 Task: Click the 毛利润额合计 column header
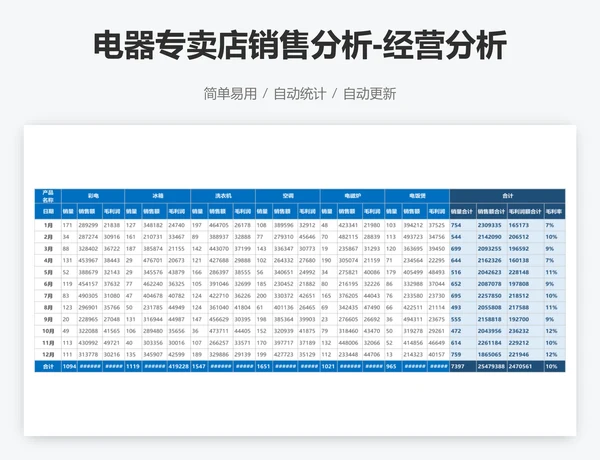point(525,211)
